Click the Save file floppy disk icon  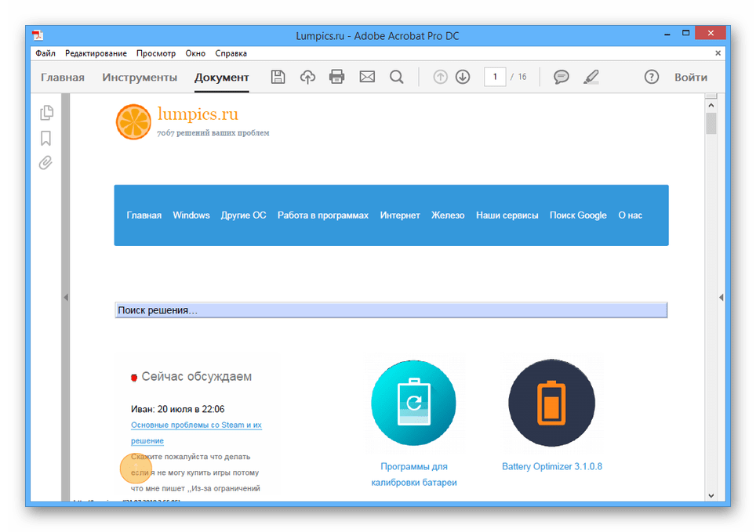click(x=278, y=77)
